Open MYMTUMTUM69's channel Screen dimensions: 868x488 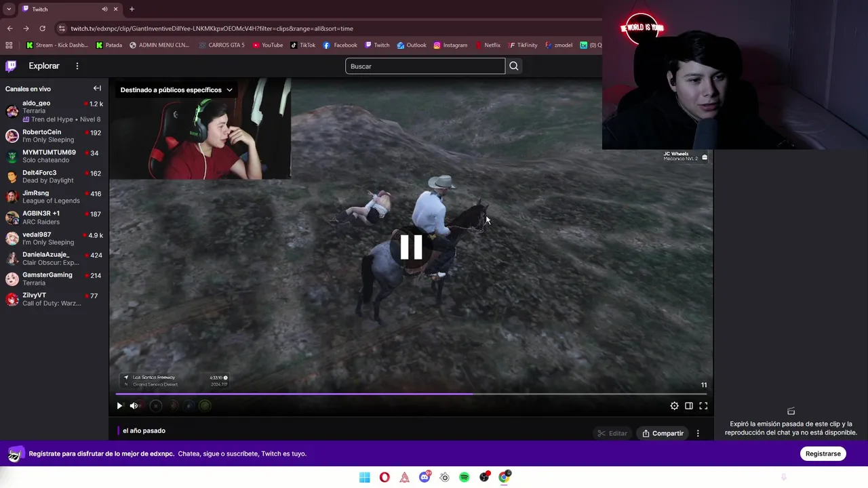pos(54,156)
